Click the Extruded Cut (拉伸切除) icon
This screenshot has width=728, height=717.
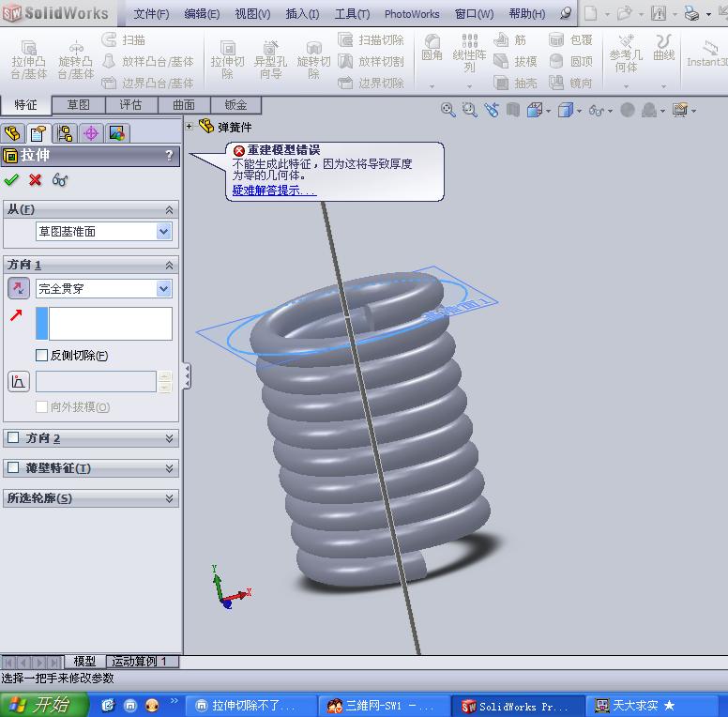tap(227, 59)
